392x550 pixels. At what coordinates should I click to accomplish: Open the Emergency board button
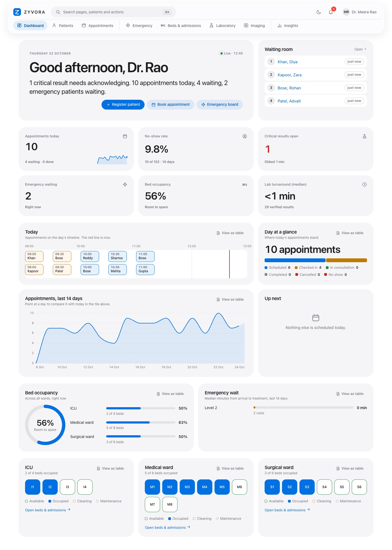[220, 105]
